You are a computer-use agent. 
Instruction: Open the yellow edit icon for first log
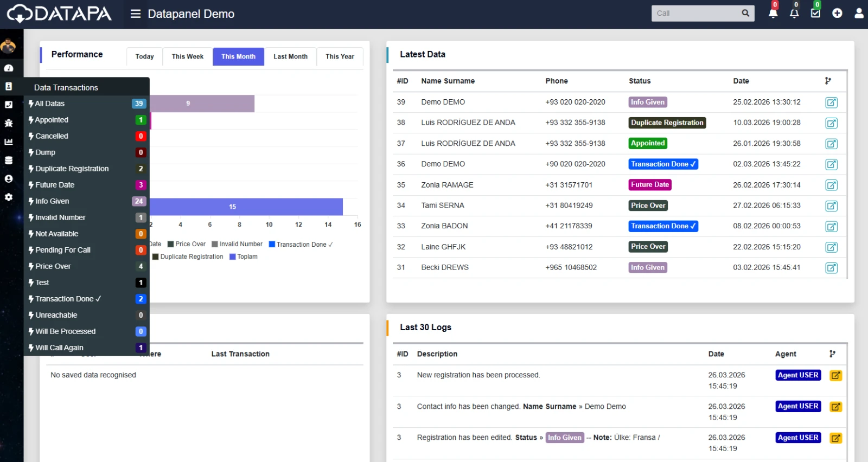(835, 375)
